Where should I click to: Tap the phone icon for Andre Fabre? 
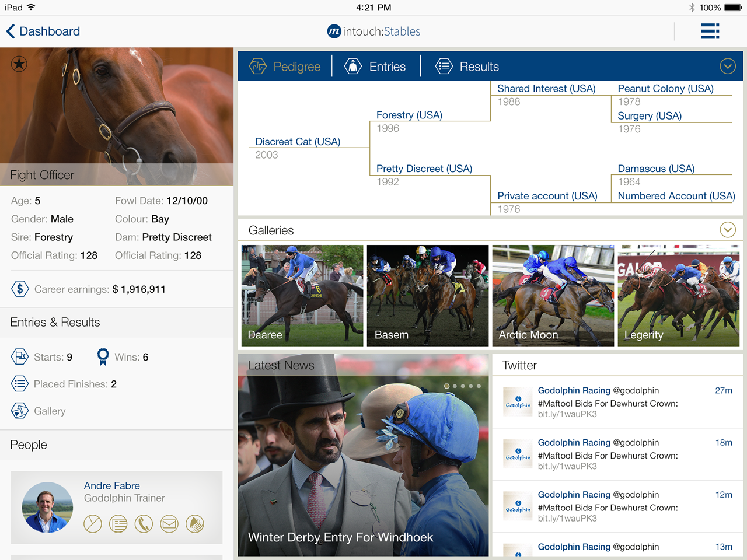coord(144,524)
